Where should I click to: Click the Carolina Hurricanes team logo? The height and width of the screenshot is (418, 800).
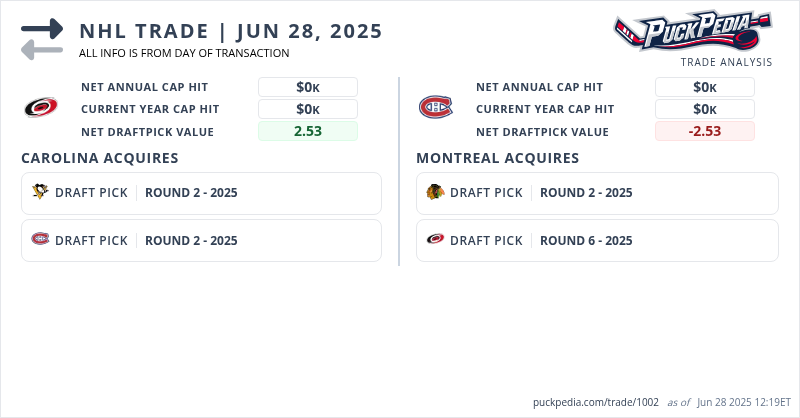coord(40,107)
